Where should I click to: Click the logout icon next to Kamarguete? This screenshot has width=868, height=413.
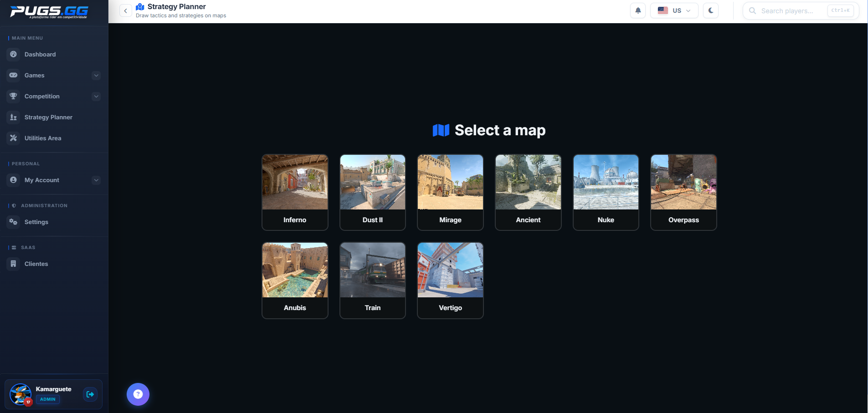coord(90,394)
